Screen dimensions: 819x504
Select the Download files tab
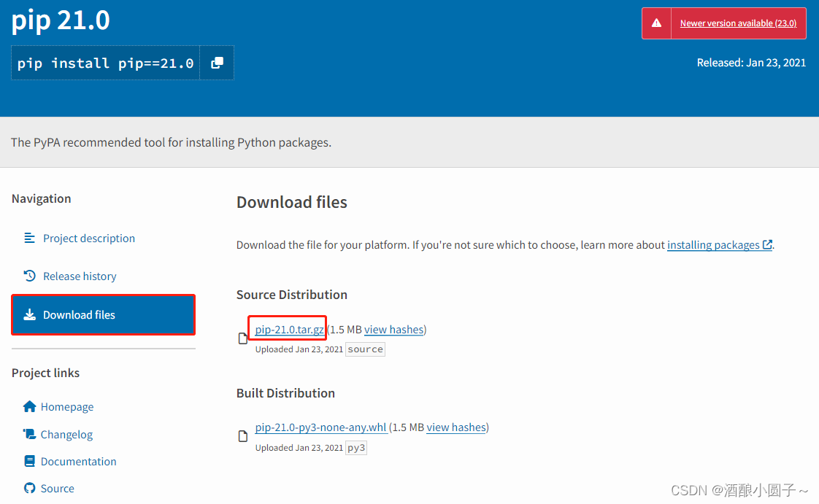click(104, 314)
